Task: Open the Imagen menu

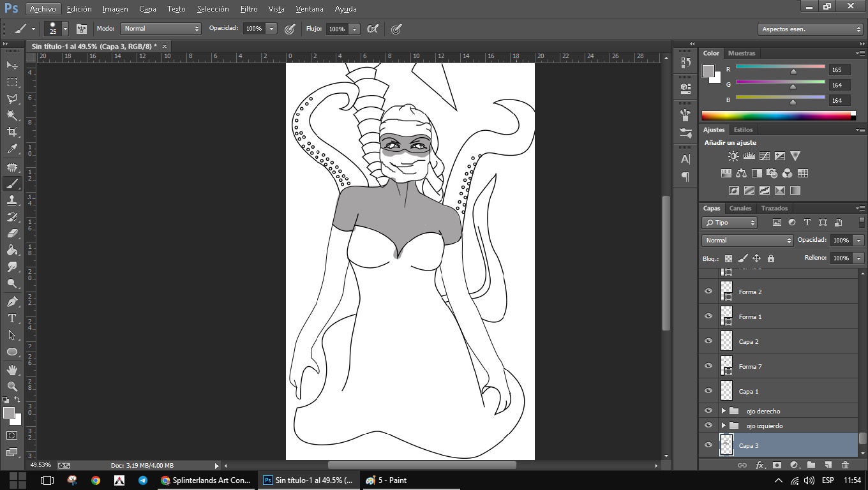Action: pyautogui.click(x=115, y=9)
